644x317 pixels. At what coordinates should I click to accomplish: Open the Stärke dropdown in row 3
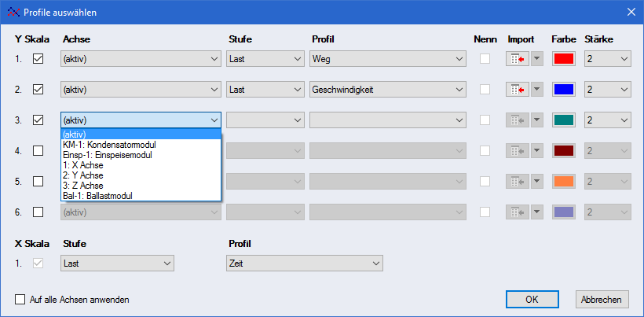pyautogui.click(x=607, y=120)
